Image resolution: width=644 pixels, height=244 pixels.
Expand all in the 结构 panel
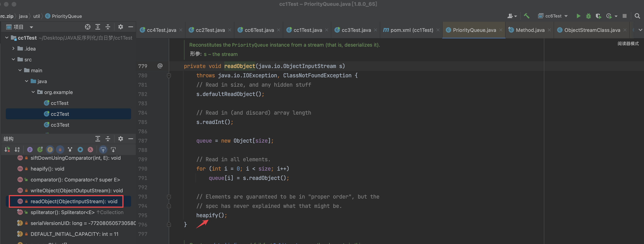click(x=98, y=139)
